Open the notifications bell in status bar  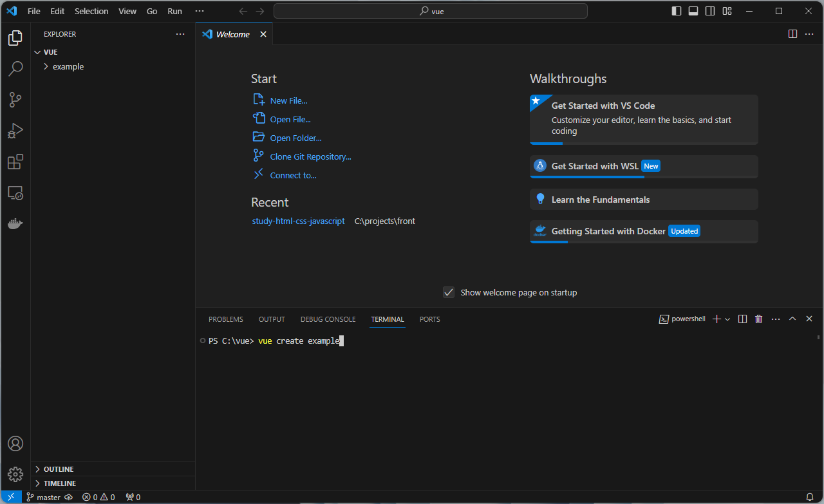click(810, 497)
